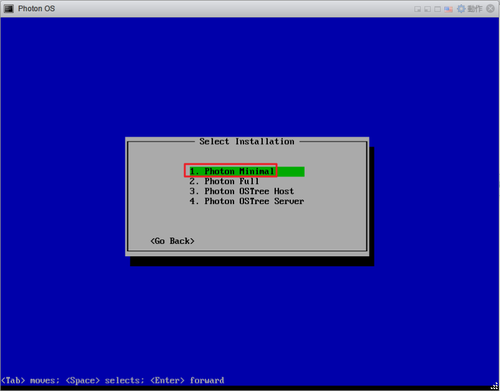Click the third window layout icon
Viewport: 500px width, 391px height.
click(437, 9)
